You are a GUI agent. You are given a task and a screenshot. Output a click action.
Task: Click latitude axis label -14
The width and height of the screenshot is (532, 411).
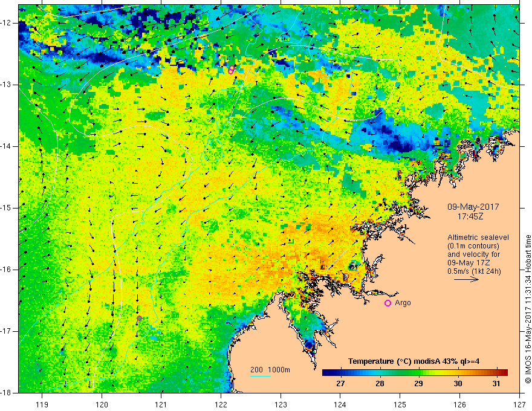pos(7,146)
